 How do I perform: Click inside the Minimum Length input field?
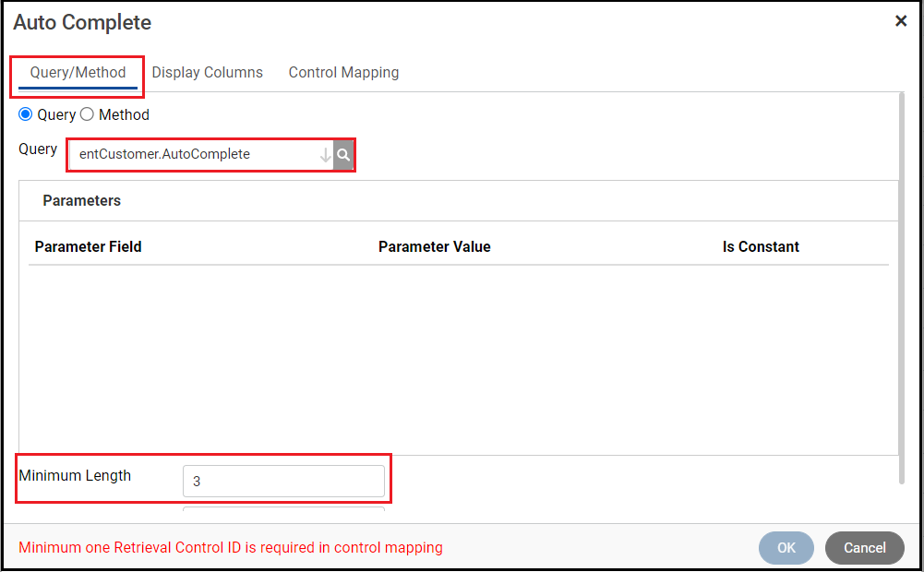pyautogui.click(x=282, y=481)
